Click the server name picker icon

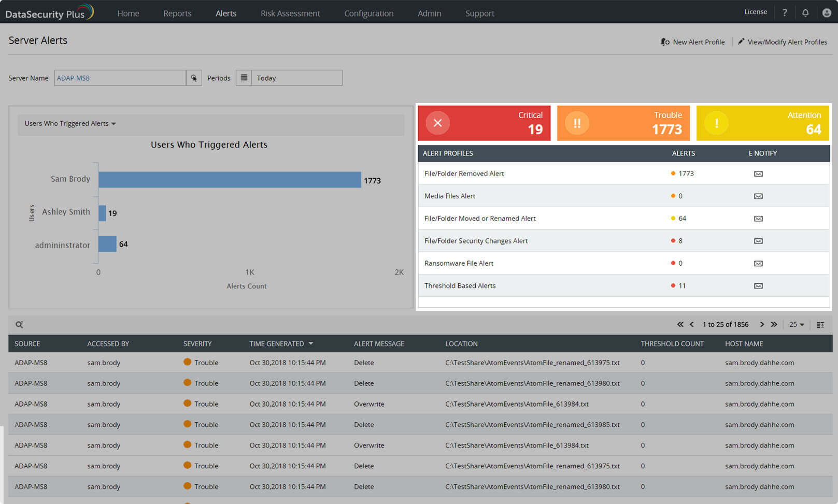pos(194,78)
